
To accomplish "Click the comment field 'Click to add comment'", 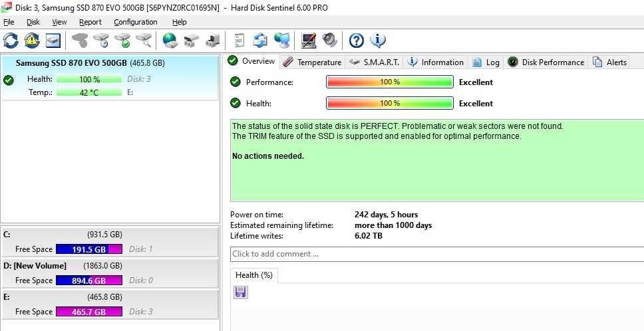I will [x=437, y=254].
